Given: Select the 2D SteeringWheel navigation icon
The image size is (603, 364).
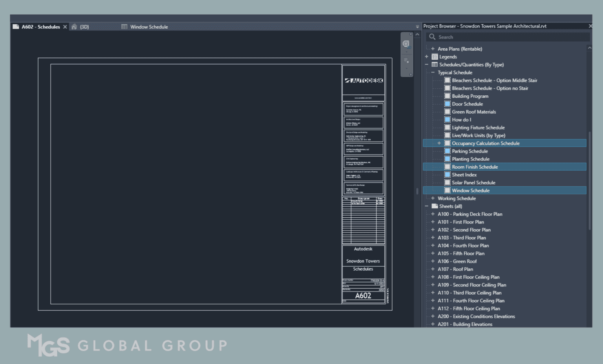Looking at the screenshot, I should 406,44.
